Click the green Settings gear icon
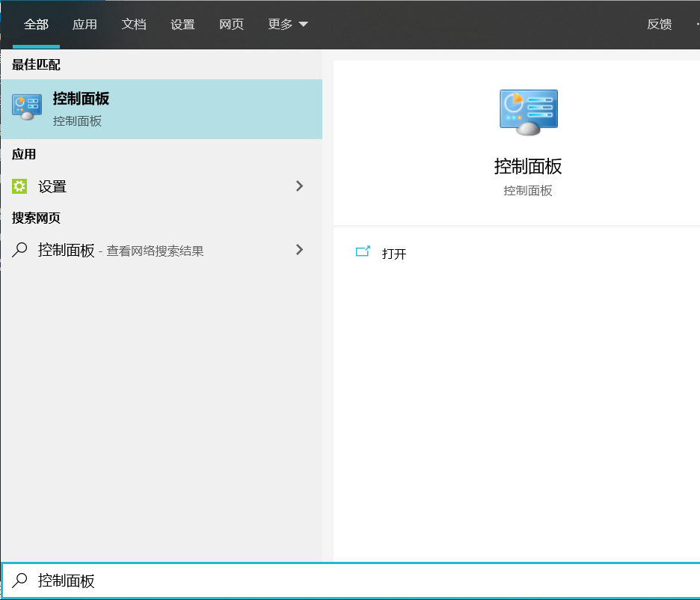This screenshot has height=600, width=700. click(x=19, y=186)
